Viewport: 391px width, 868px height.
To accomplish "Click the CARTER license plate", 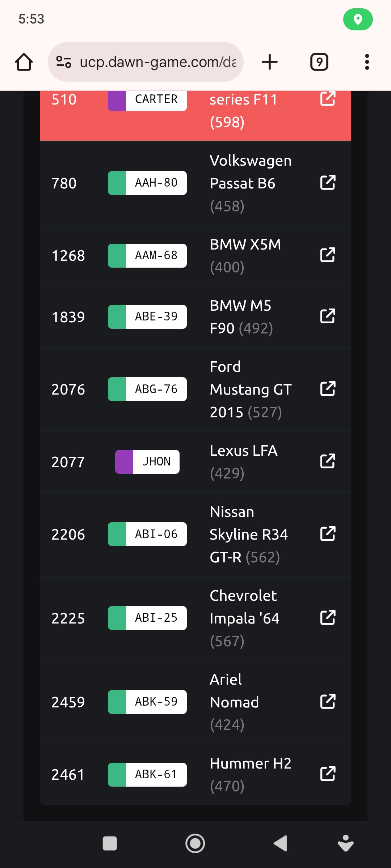I will (147, 99).
